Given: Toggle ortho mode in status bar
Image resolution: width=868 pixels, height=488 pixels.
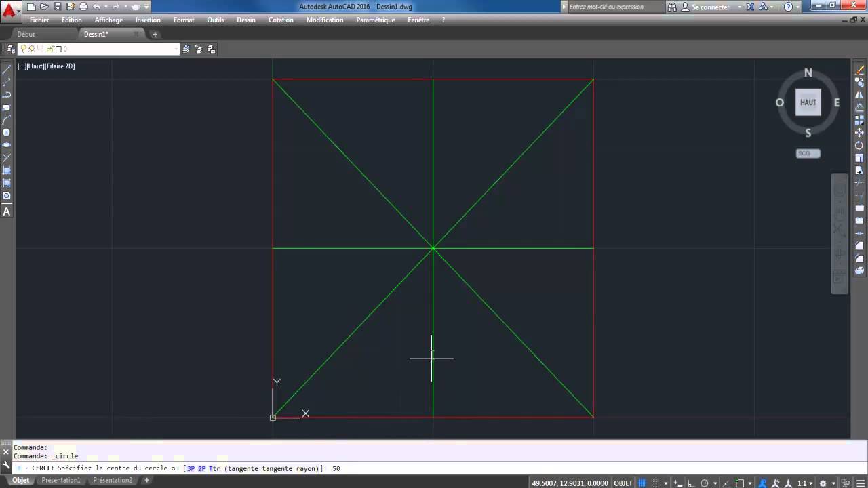Looking at the screenshot, I should coord(691,483).
